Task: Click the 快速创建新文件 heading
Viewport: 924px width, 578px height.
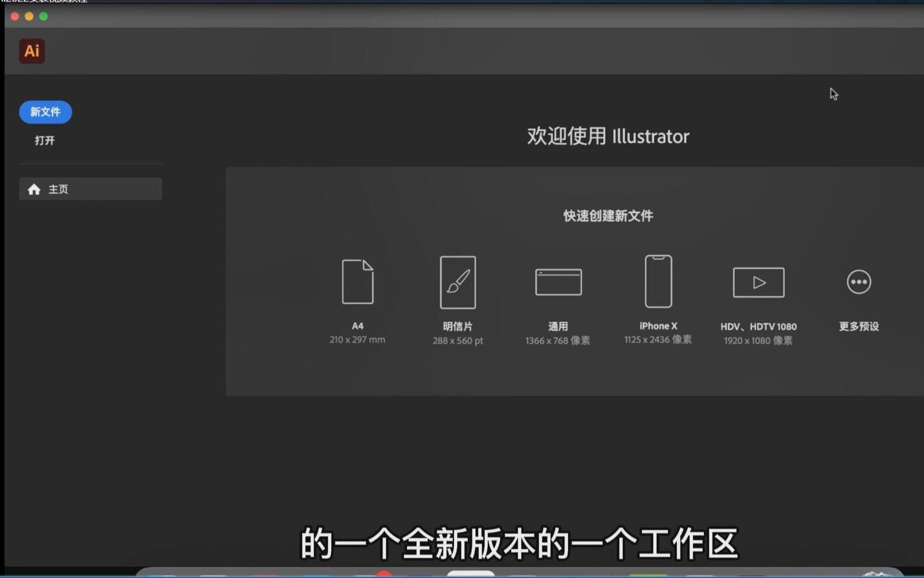Action: [x=608, y=216]
